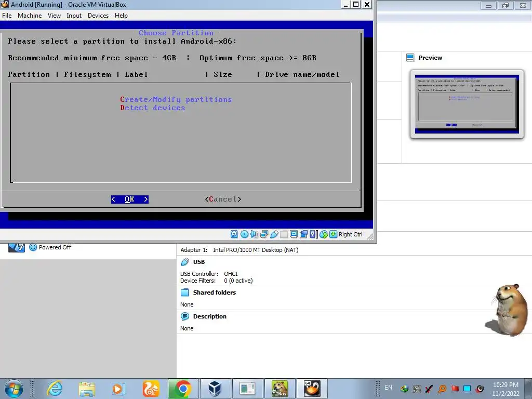532x399 pixels.
Task: Open UC Browser from taskbar
Action: [x=151, y=389]
